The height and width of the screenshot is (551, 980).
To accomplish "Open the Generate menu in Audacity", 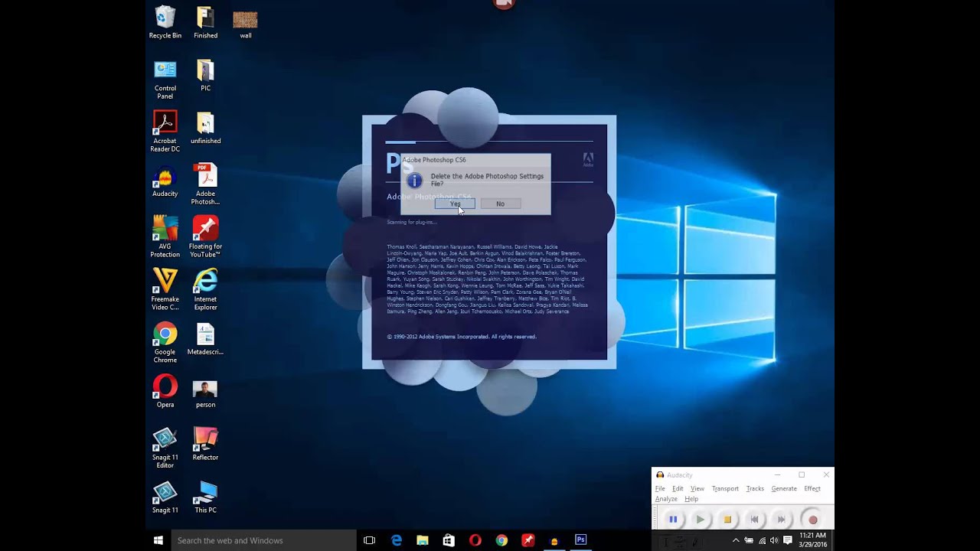I will [783, 488].
